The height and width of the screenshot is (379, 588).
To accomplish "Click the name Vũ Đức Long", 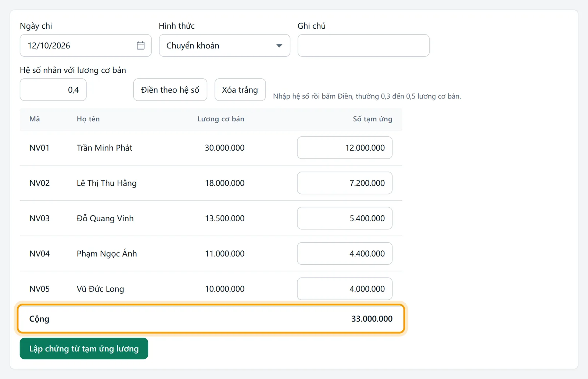I will (x=100, y=289).
